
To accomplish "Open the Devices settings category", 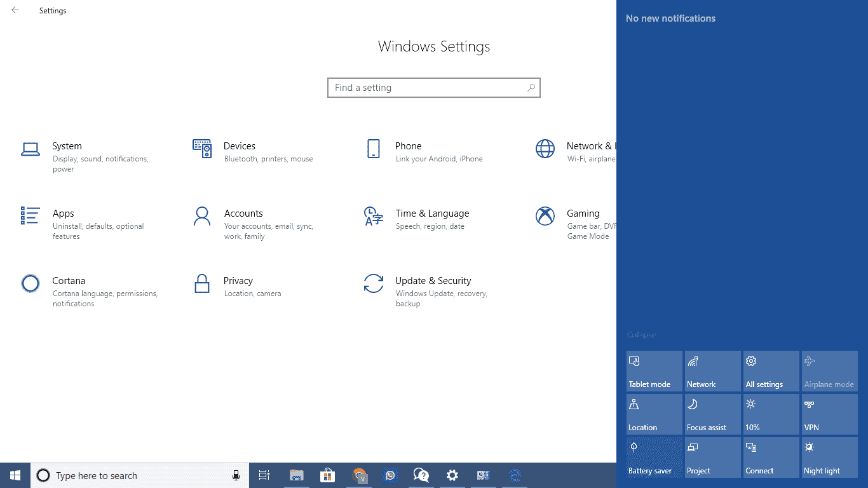I will [x=253, y=152].
